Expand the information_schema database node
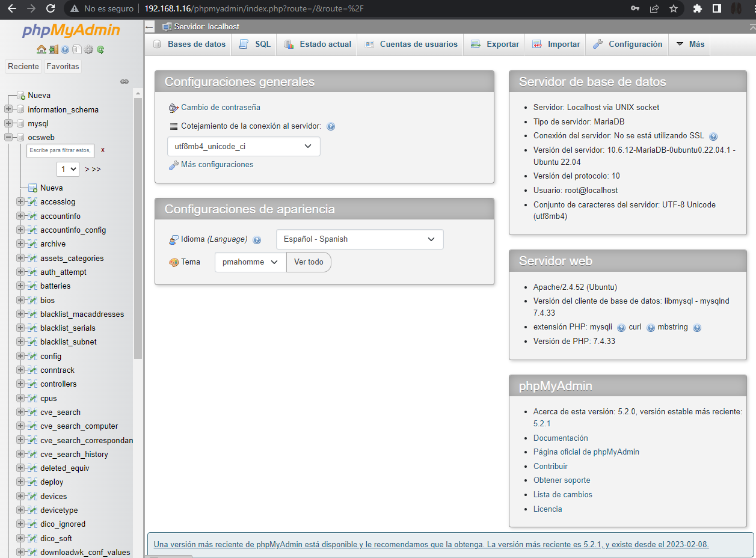The height and width of the screenshot is (558, 756). point(8,109)
